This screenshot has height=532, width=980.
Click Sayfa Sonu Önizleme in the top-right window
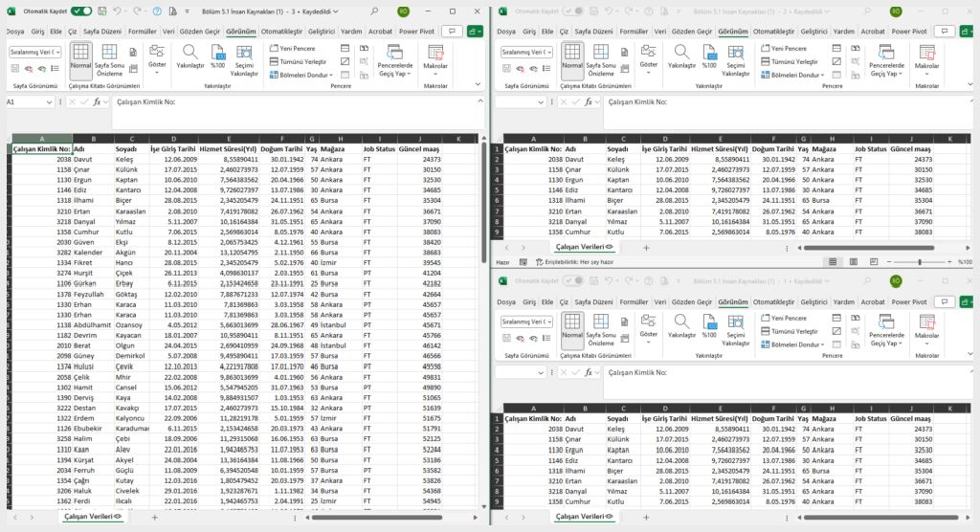[x=601, y=60]
